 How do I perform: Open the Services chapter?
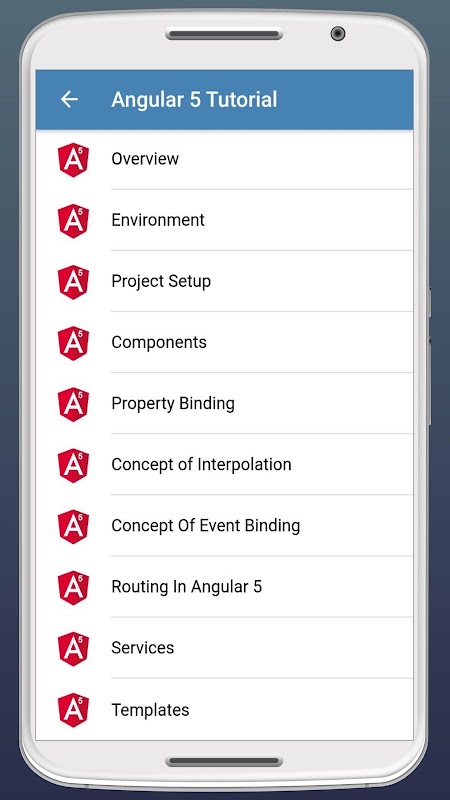tap(224, 648)
